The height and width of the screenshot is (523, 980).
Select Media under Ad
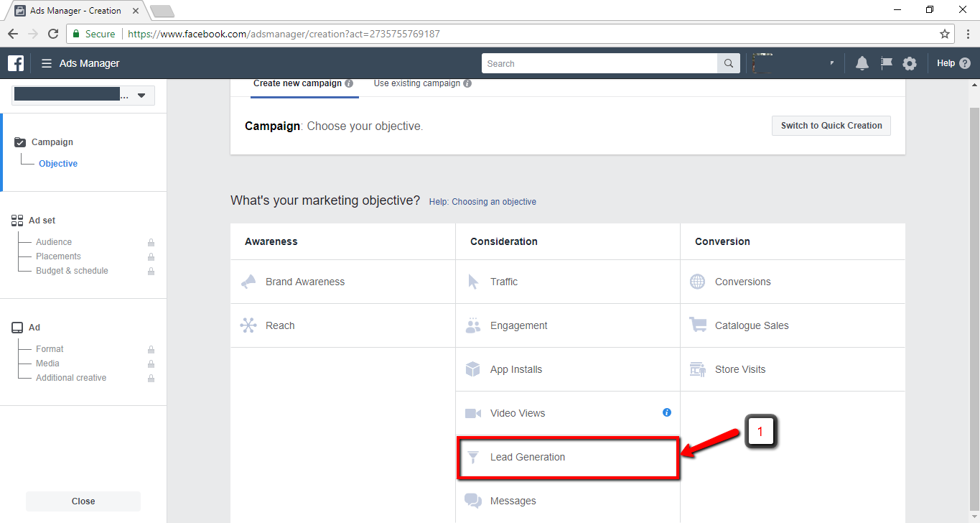[x=47, y=364]
